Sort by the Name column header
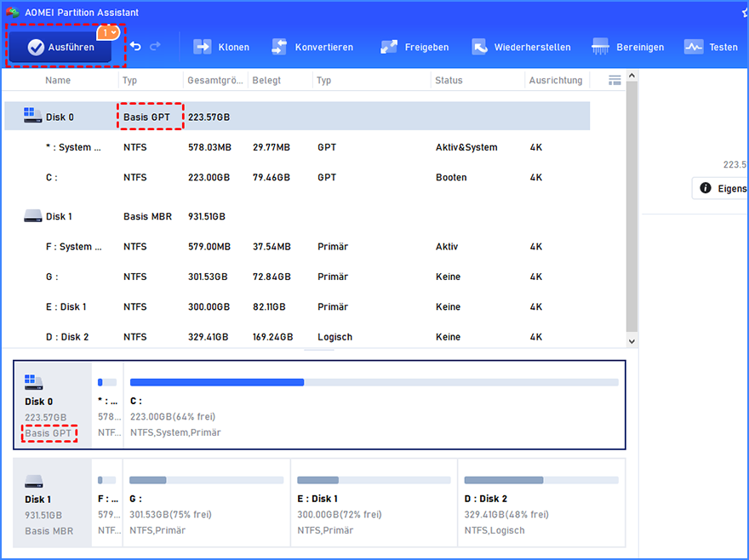The height and width of the screenshot is (560, 749). [58, 80]
